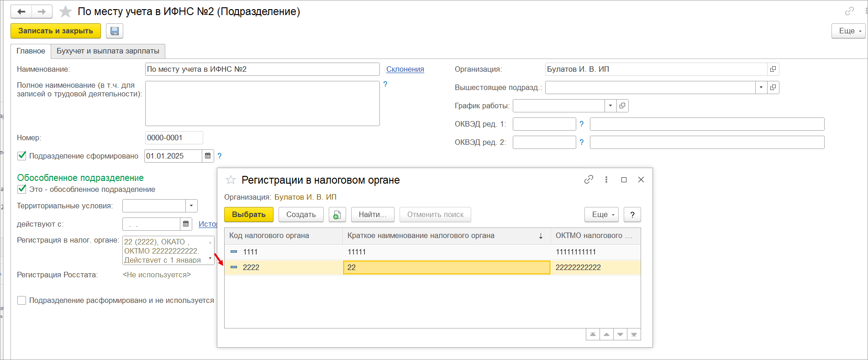868x360 pixels.
Task: Copy link via chain icon in main window
Action: point(849,11)
